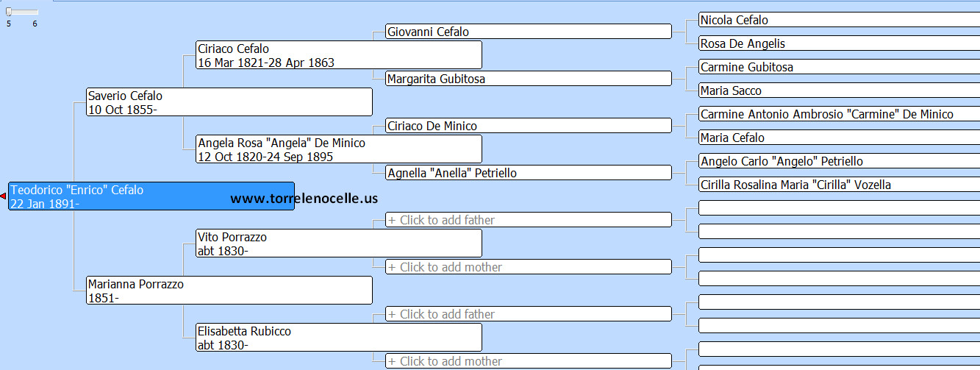This screenshot has width=980, height=370.
Task: Select Elisabetta Rubicco in the chart
Action: click(338, 338)
